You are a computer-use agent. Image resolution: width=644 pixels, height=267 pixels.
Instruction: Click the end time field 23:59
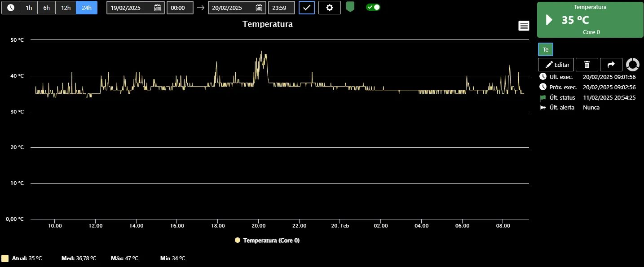[282, 8]
